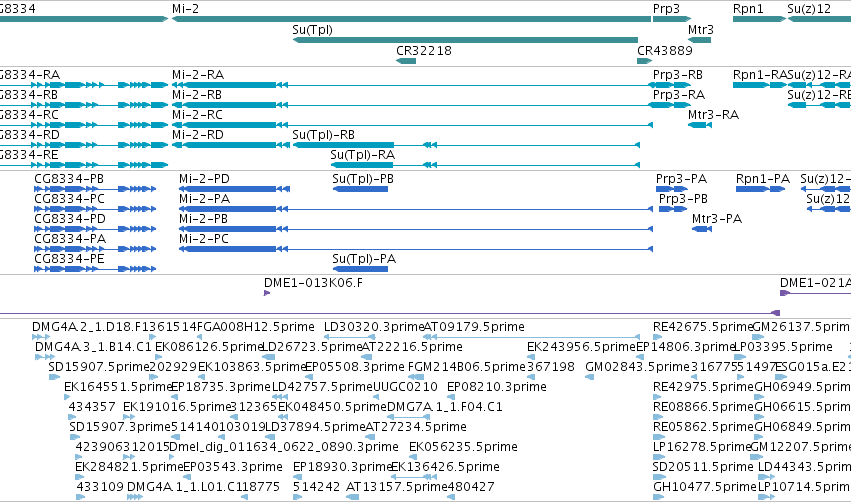851x502 pixels.
Task: Click EST SD20511.5prime
Action: click(x=658, y=477)
